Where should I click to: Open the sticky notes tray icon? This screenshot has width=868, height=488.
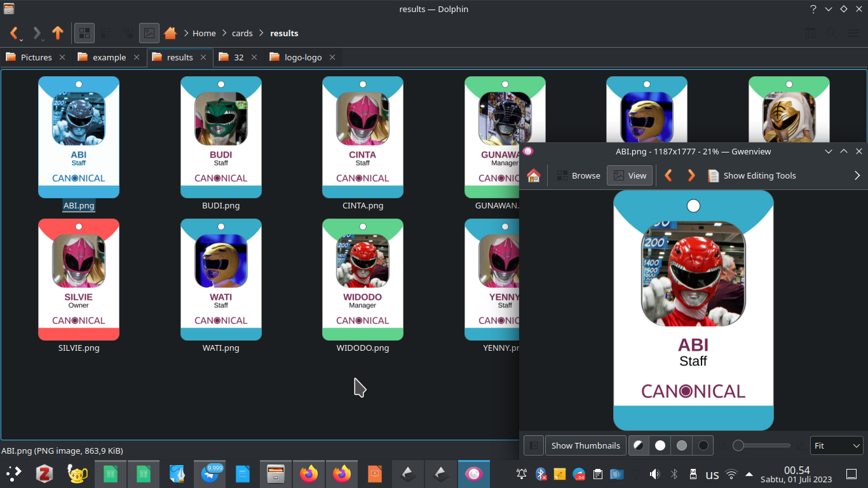click(x=560, y=474)
